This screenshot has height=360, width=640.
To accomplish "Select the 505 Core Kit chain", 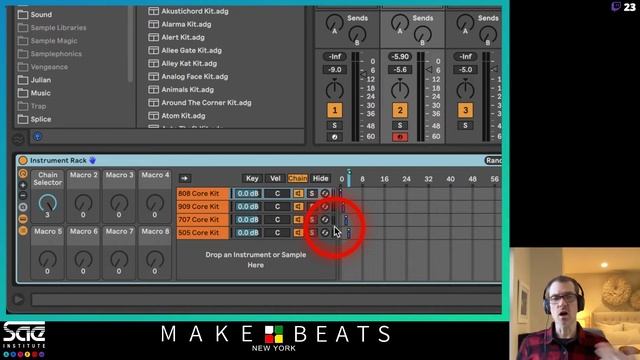I will [x=203, y=233].
